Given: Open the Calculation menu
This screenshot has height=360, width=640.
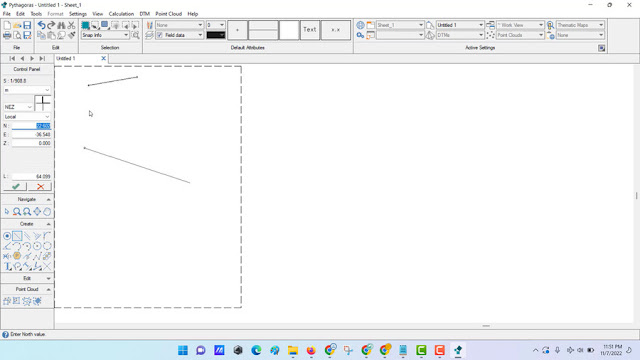Looking at the screenshot, I should coord(121,14).
